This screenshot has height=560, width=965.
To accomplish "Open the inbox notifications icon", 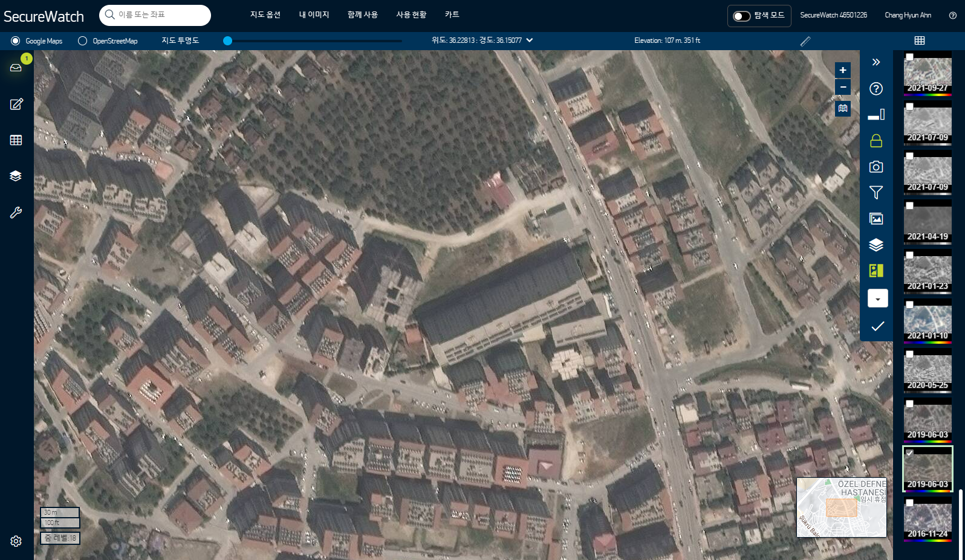I will [16, 68].
